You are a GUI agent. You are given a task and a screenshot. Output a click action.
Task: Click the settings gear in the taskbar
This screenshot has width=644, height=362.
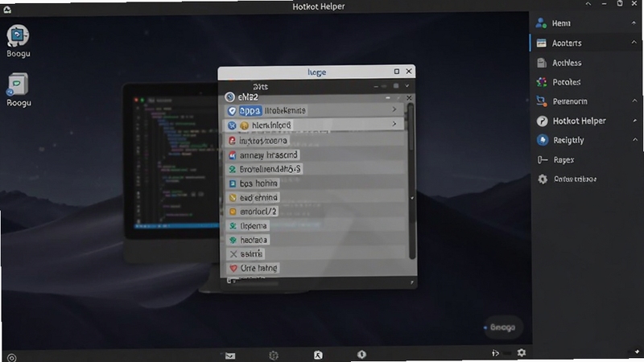pyautogui.click(x=522, y=352)
